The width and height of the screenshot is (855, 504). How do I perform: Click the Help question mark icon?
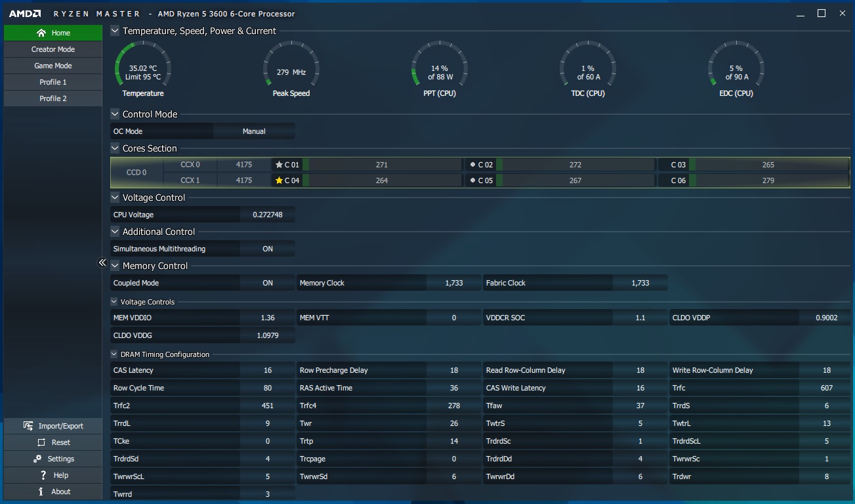pyautogui.click(x=43, y=475)
